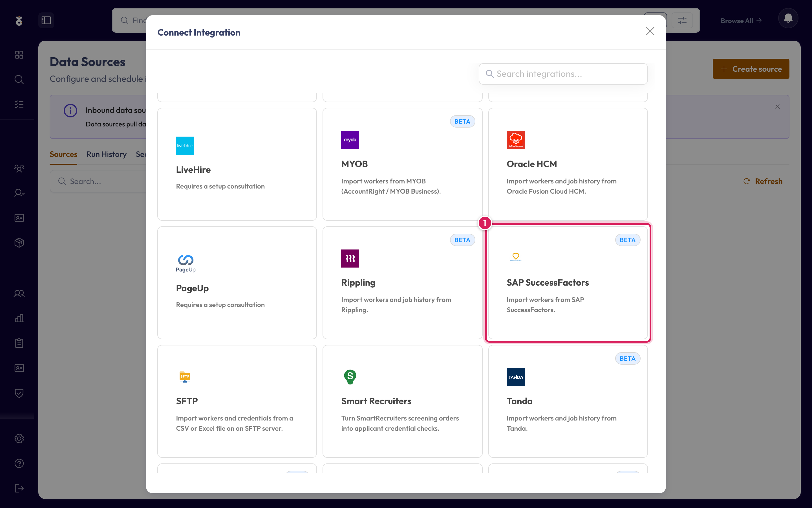This screenshot has width=812, height=508.
Task: Close the Connect Integration dialog
Action: (x=650, y=31)
